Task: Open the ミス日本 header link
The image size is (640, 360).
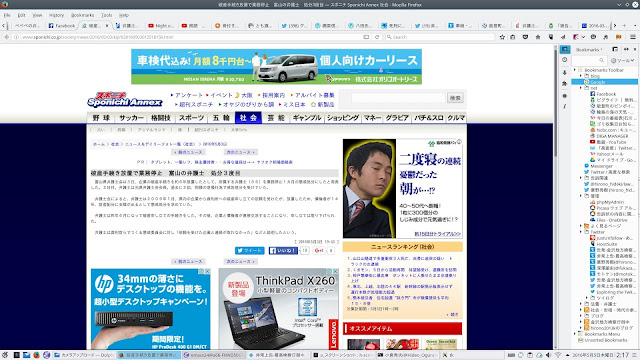Action: tap(294, 104)
